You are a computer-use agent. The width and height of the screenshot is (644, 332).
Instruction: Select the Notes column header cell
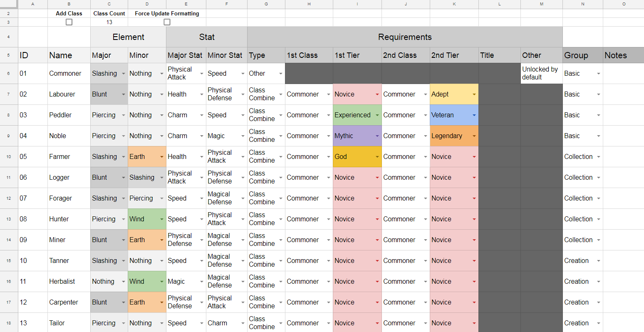623,55
